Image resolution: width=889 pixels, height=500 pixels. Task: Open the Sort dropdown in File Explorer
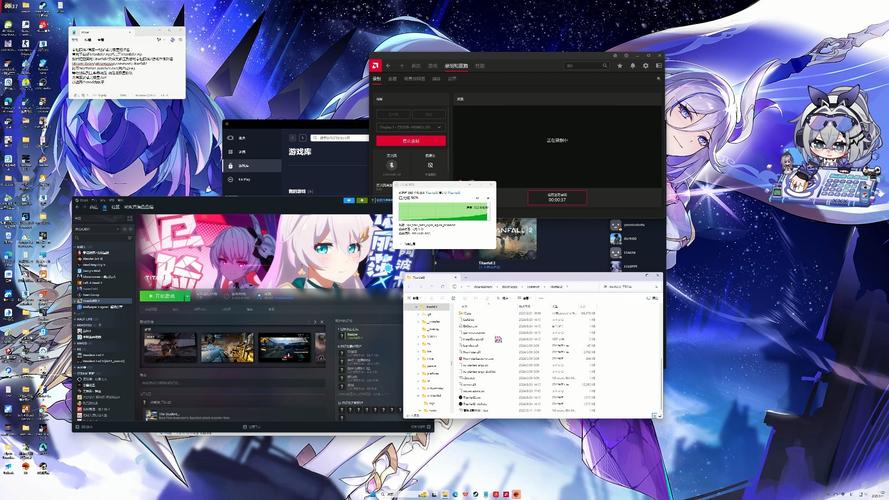pyautogui.click(x=504, y=298)
